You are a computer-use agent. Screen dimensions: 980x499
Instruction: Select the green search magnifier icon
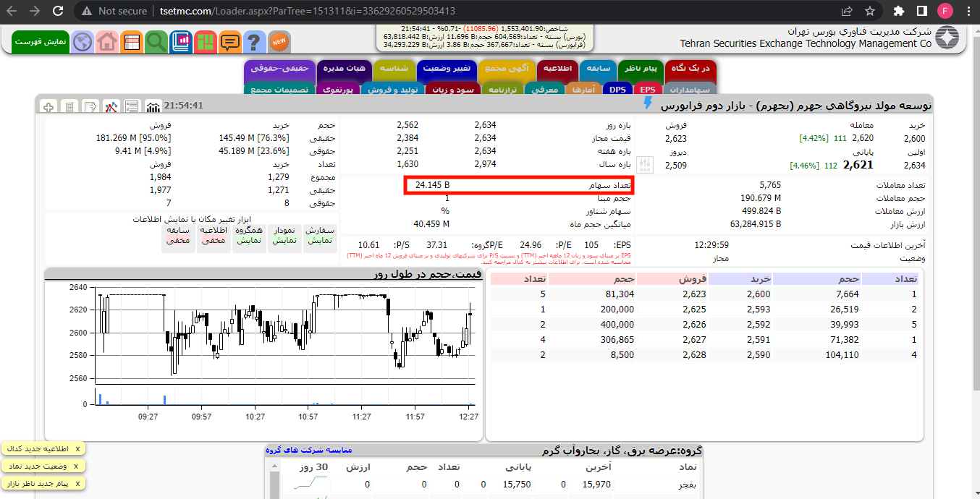click(x=156, y=41)
